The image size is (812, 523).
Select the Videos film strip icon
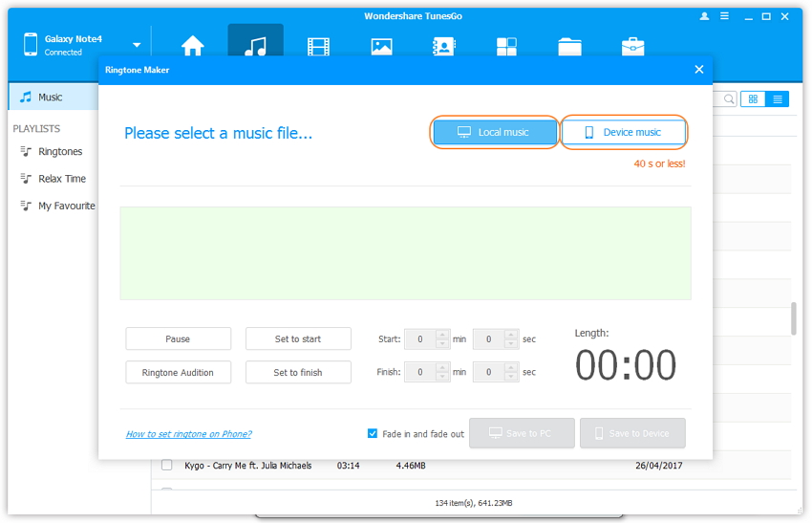[x=318, y=46]
